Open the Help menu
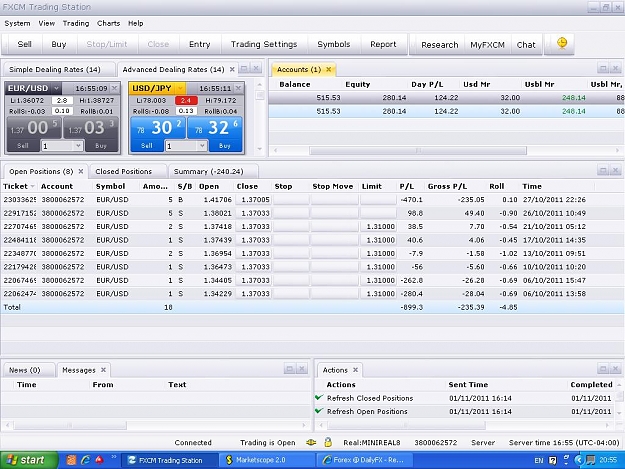Viewport: 625px width, 469px height. [x=136, y=24]
